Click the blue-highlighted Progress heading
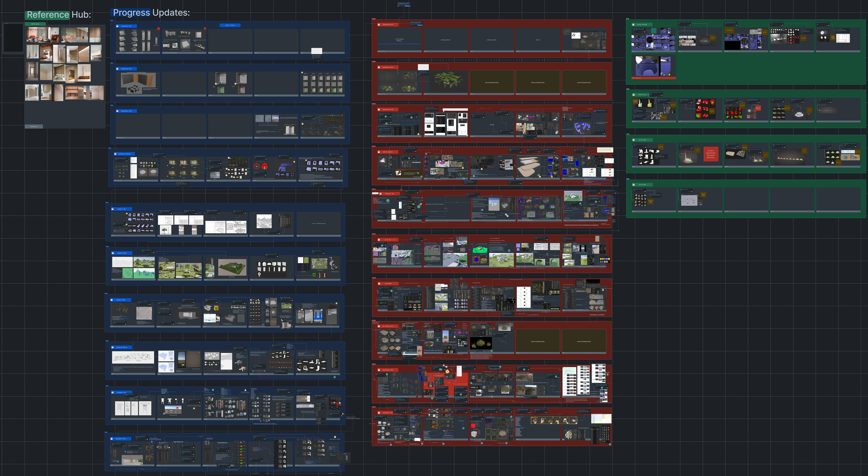 pyautogui.click(x=131, y=13)
